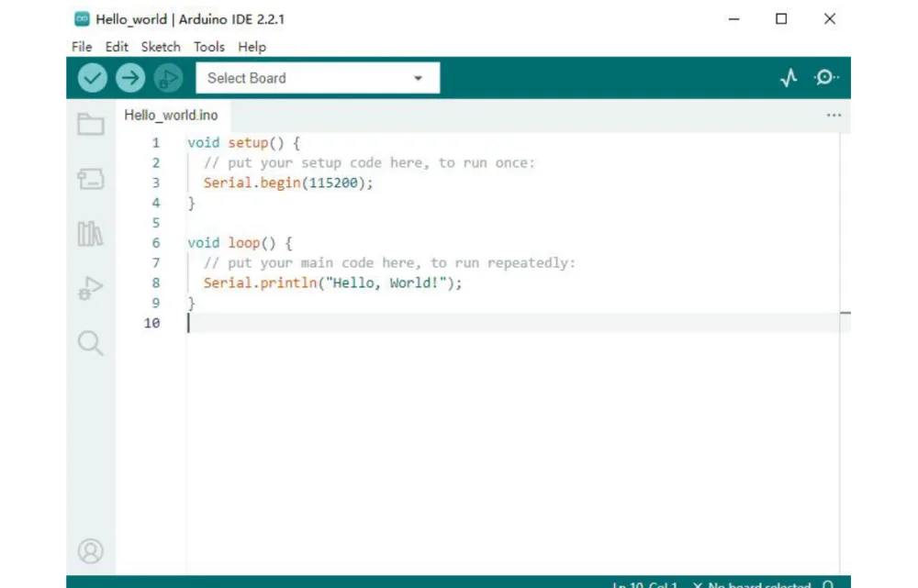Viewport: 918px width, 588px height.
Task: Click the Arduino IDE logo in title bar
Action: pos(82,19)
